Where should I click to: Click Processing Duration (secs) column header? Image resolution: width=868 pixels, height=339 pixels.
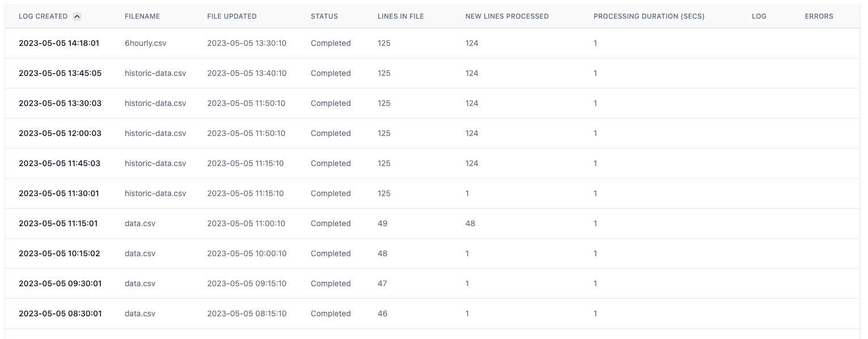click(x=649, y=16)
